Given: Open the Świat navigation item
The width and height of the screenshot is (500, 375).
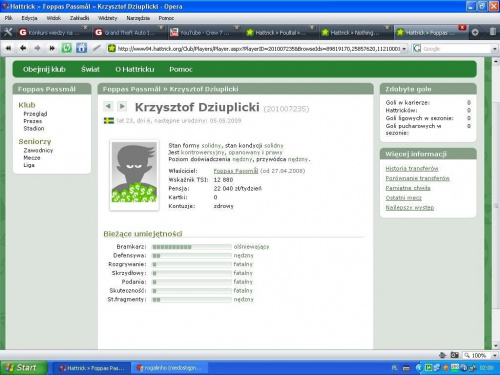Looking at the screenshot, I should [x=90, y=69].
